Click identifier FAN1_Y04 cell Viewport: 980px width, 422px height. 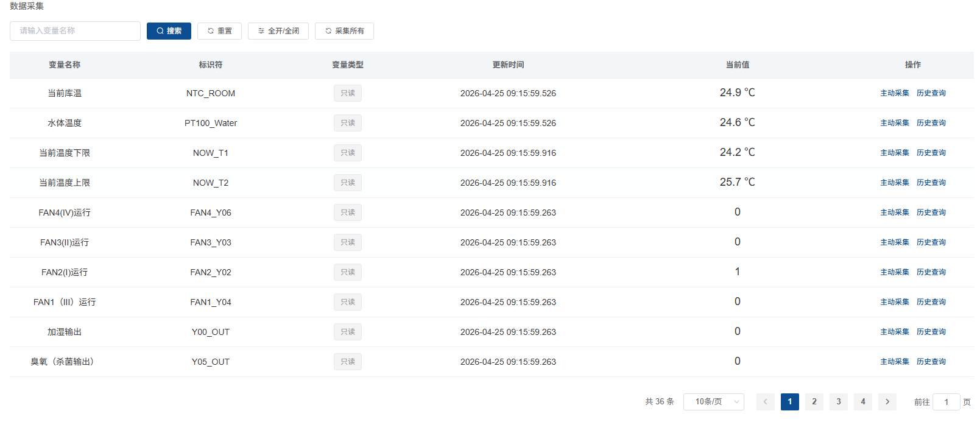(x=211, y=302)
